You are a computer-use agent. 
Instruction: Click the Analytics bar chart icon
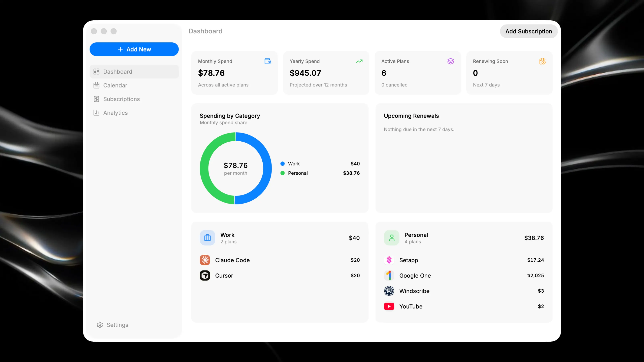coord(97,113)
